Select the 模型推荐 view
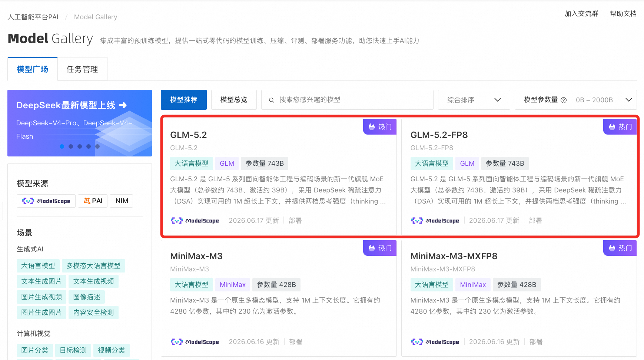Viewport: 644px width, 360px height. click(x=184, y=100)
